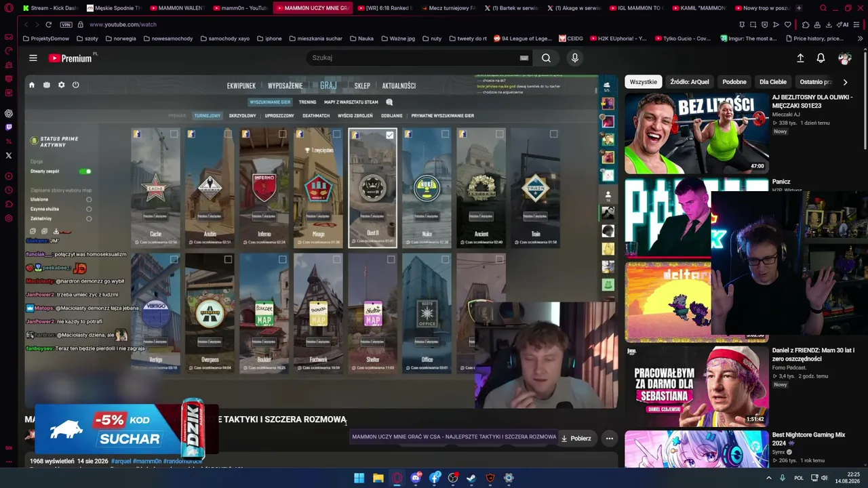Open the YouTube upload/create icon
The height and width of the screenshot is (488, 868).
(x=800, y=58)
